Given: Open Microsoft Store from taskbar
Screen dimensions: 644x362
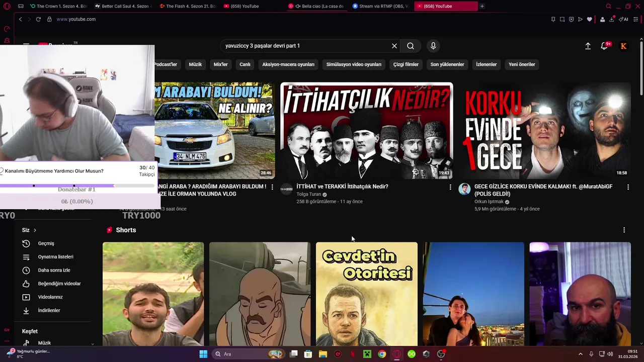Looking at the screenshot, I should [308, 354].
